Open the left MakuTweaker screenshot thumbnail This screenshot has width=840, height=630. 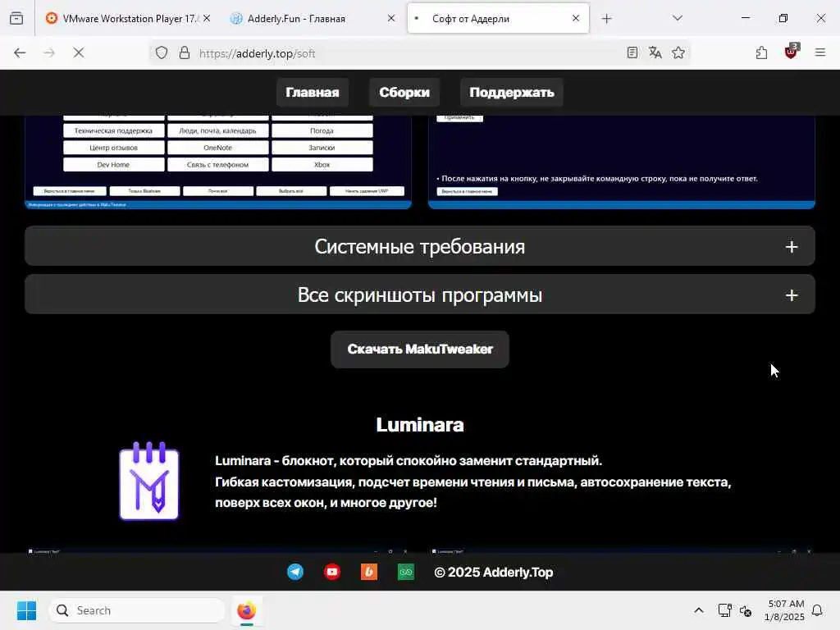pos(218,162)
